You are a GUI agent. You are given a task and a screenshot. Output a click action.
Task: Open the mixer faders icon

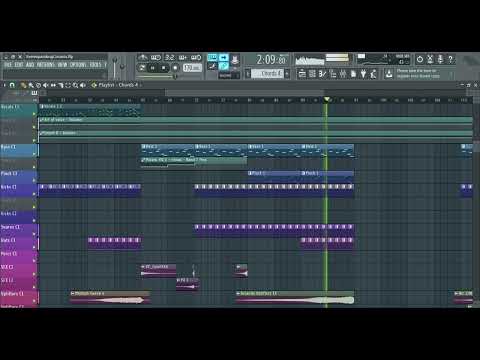[343, 74]
